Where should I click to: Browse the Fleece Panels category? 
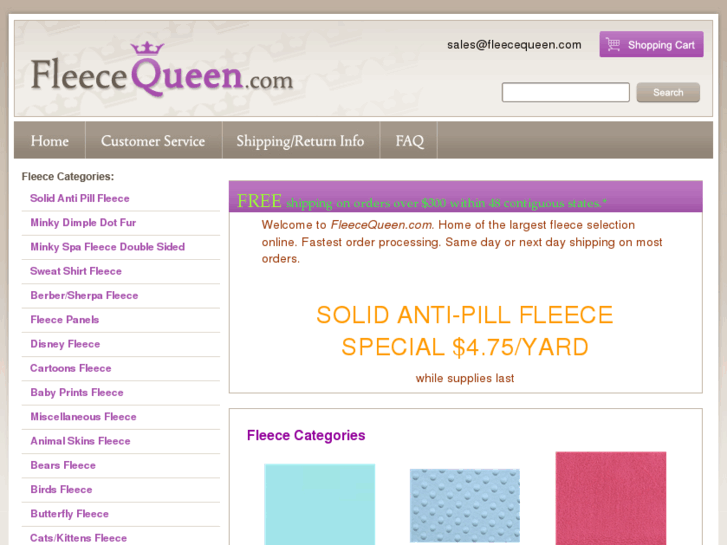tap(64, 320)
